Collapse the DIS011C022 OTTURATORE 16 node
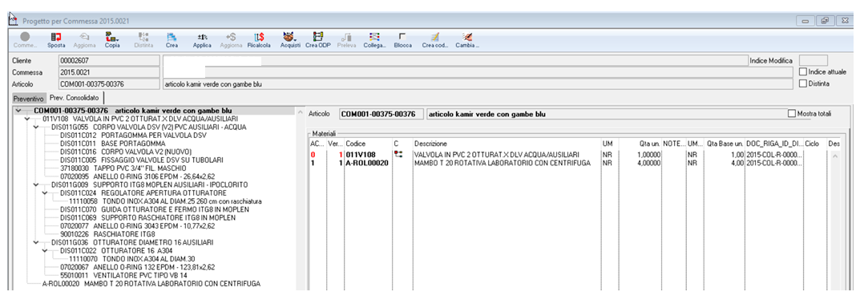 pyautogui.click(x=46, y=250)
